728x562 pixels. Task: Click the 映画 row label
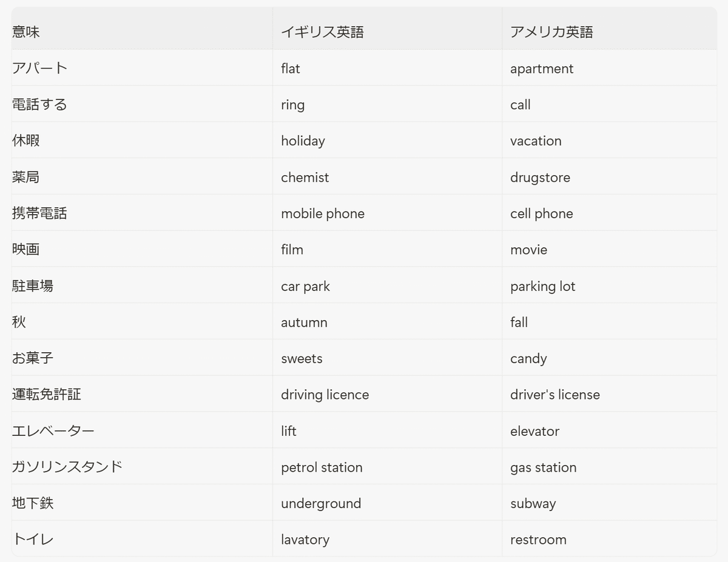(x=26, y=249)
